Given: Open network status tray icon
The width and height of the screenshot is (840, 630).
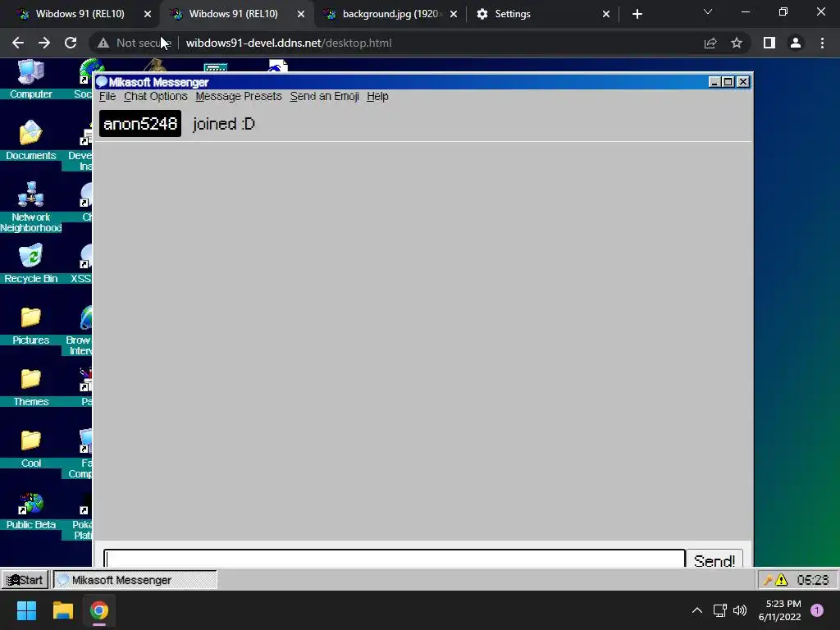Looking at the screenshot, I should tap(719, 610).
